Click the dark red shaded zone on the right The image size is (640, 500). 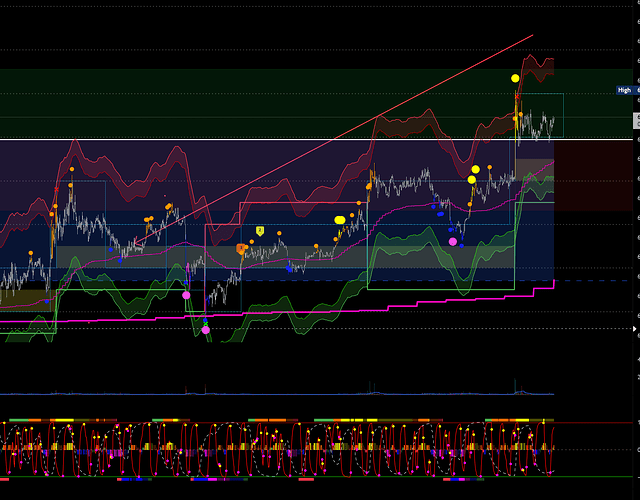click(x=595, y=175)
